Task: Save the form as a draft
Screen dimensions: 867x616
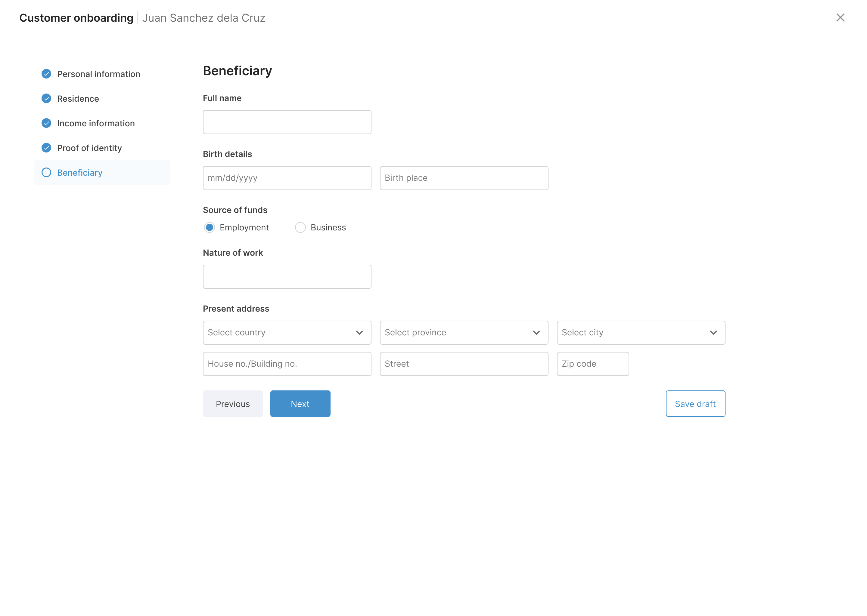Action: point(695,404)
